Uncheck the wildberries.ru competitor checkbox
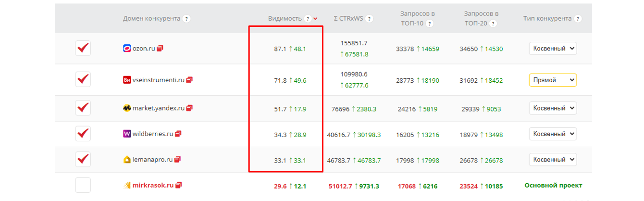The width and height of the screenshot is (644, 201). coord(83,134)
